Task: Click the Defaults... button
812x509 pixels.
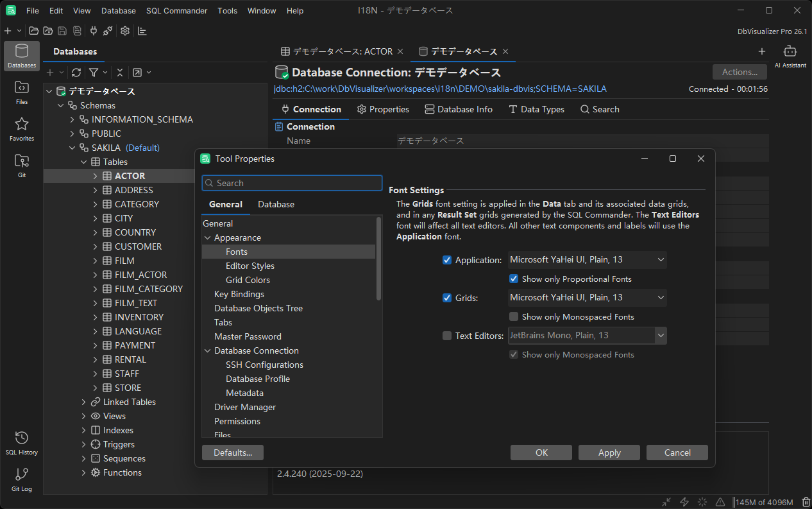Action: pyautogui.click(x=233, y=453)
